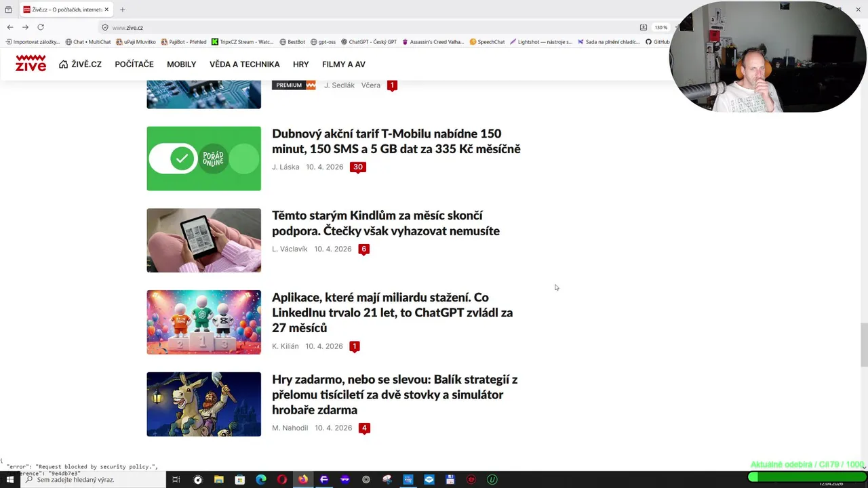
Task: Open Lightshot bookmark
Action: point(541,42)
